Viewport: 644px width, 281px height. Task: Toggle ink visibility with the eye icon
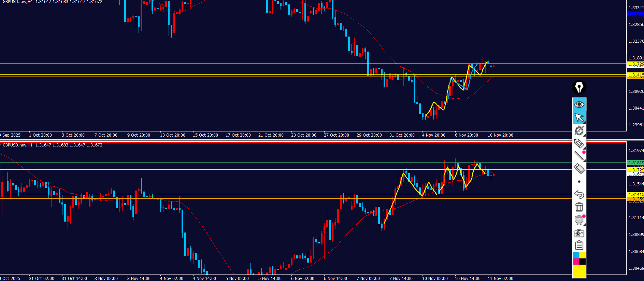point(579,104)
